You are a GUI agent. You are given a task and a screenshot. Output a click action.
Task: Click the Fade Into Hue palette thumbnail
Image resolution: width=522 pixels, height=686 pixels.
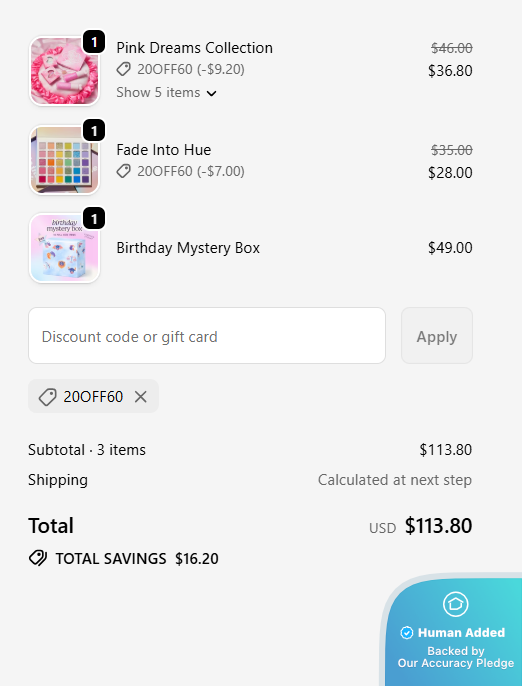click(x=64, y=160)
